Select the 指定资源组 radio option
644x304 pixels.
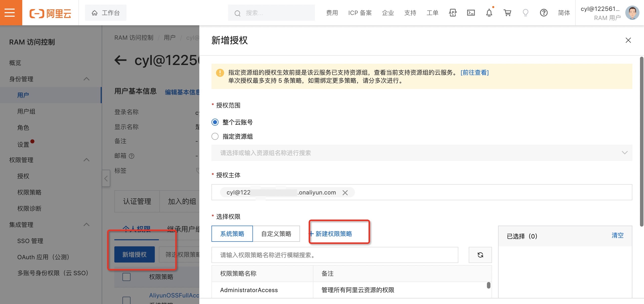coord(215,136)
